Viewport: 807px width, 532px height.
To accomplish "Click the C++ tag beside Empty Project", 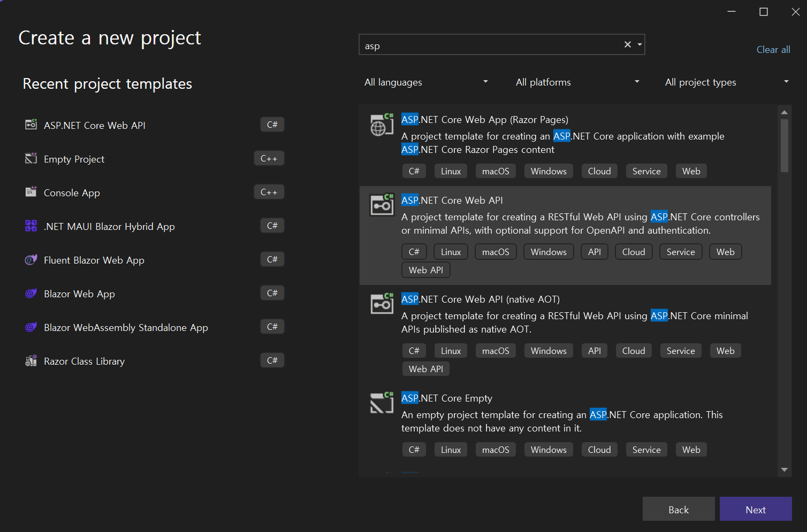I will [x=269, y=158].
